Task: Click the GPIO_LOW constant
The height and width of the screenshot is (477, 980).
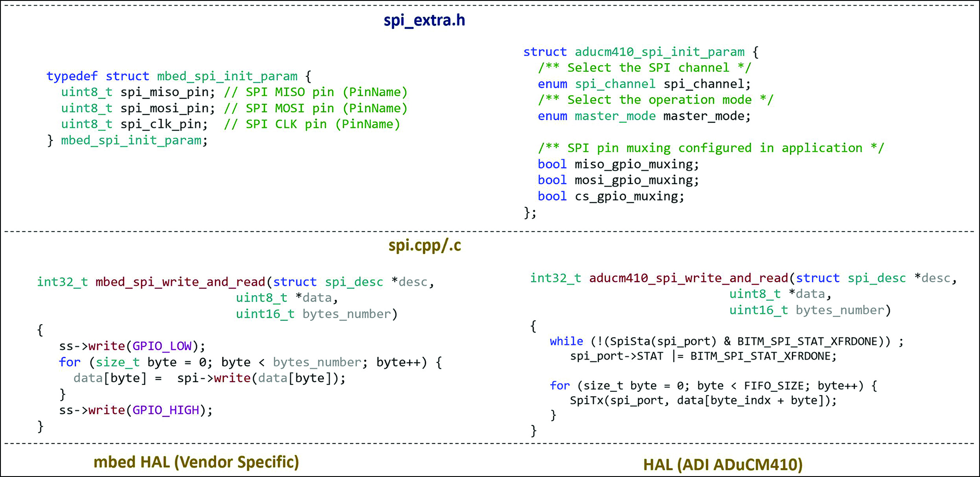Action: coord(162,346)
